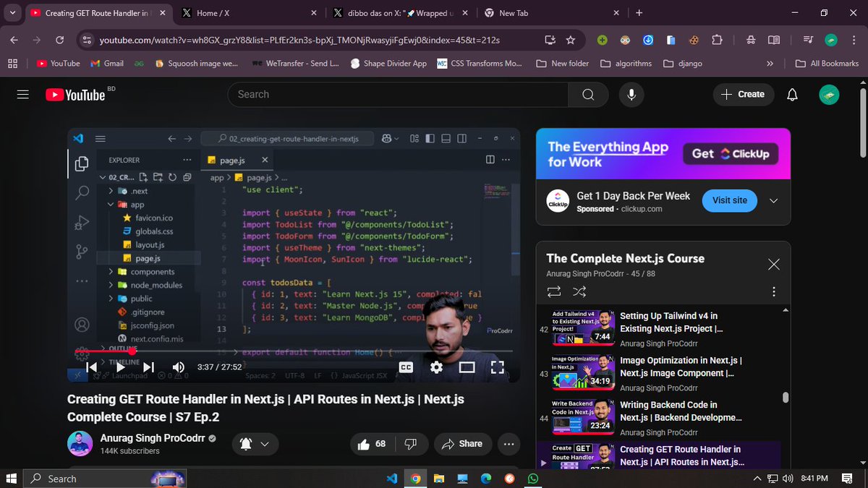Open the All Bookmarks folder
Screen dimensions: 868x488
point(827,64)
